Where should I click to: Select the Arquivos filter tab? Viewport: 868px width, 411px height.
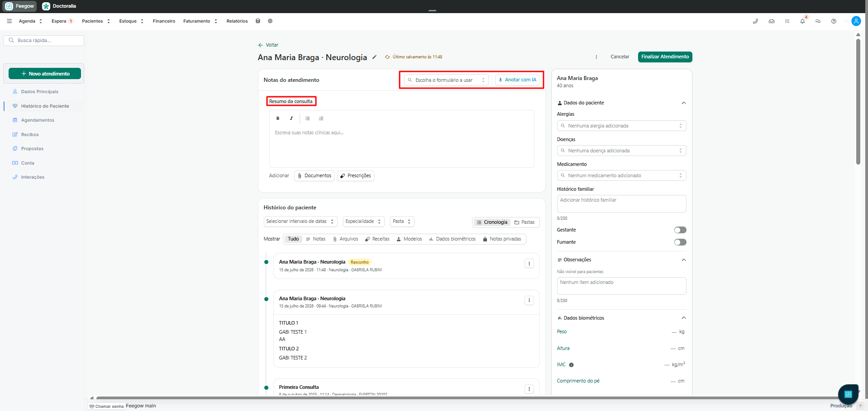345,239
